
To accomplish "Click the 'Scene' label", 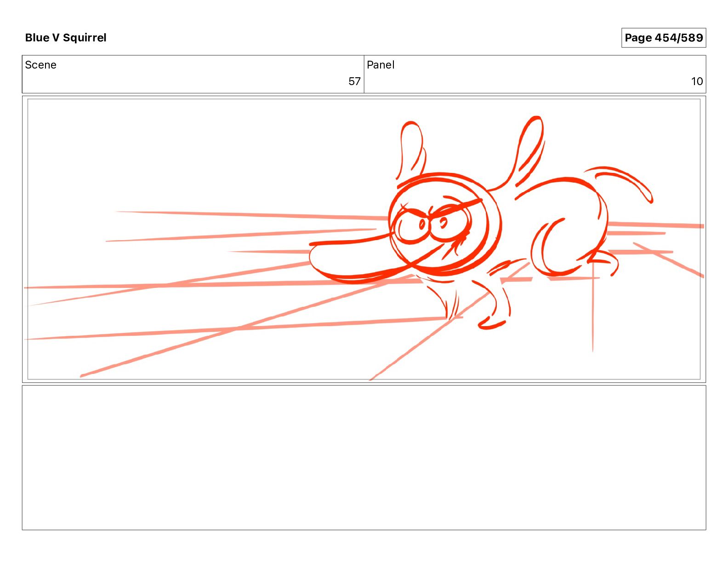I will click(x=40, y=65).
